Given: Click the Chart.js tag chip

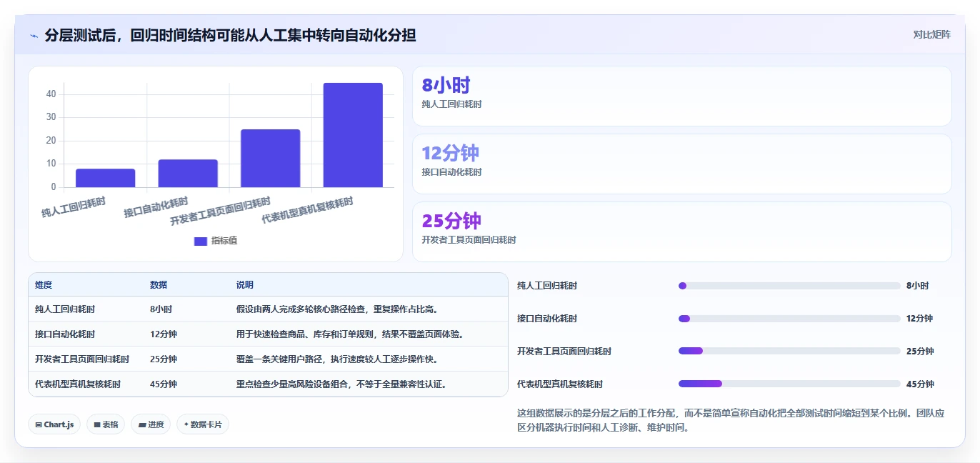Looking at the screenshot, I should pyautogui.click(x=54, y=424).
